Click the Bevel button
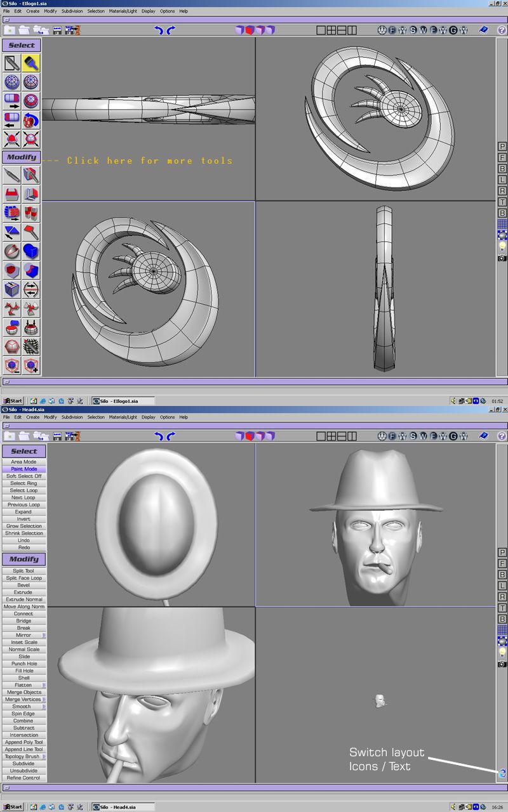Image resolution: width=508 pixels, height=812 pixels. tap(23, 585)
